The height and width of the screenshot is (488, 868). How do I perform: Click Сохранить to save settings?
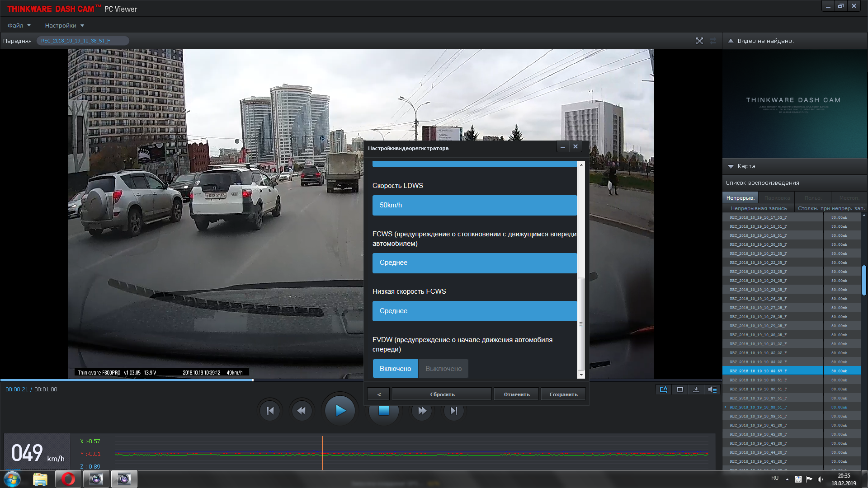(x=563, y=394)
